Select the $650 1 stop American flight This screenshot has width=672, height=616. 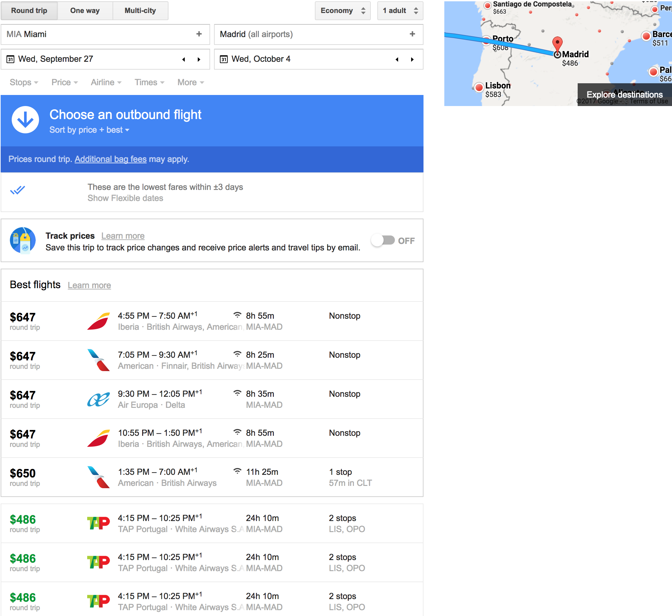212,477
